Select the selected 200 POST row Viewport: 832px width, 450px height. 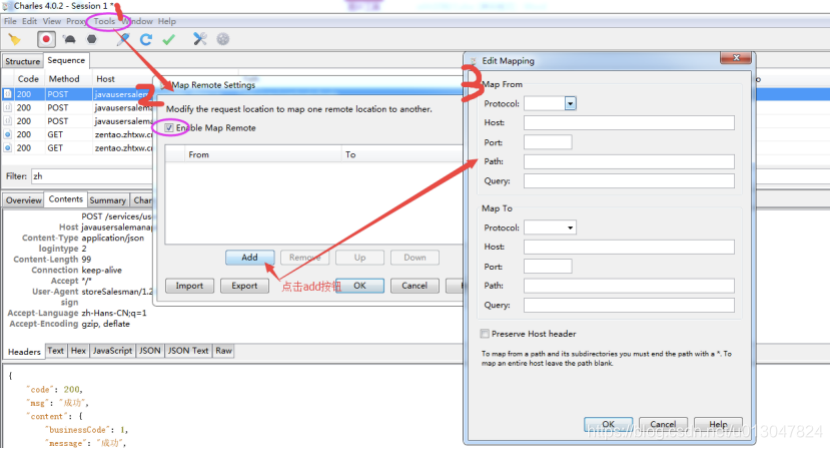pyautogui.click(x=77, y=94)
